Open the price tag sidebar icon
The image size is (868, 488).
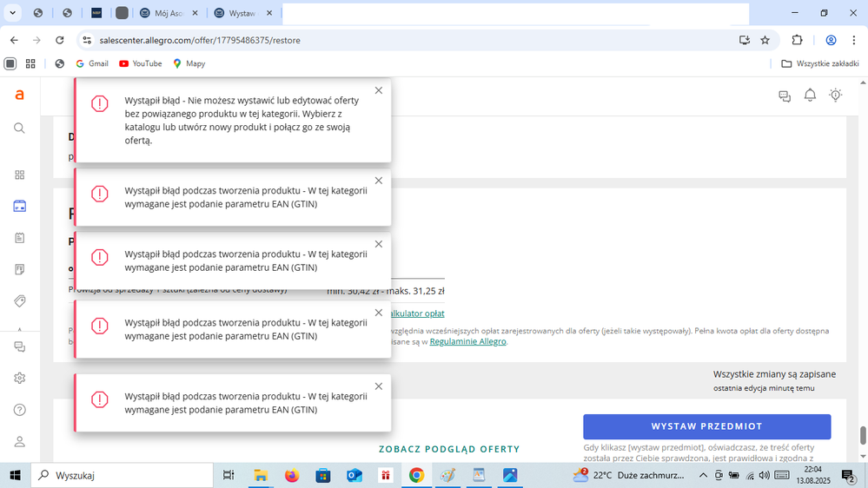pos(19,301)
